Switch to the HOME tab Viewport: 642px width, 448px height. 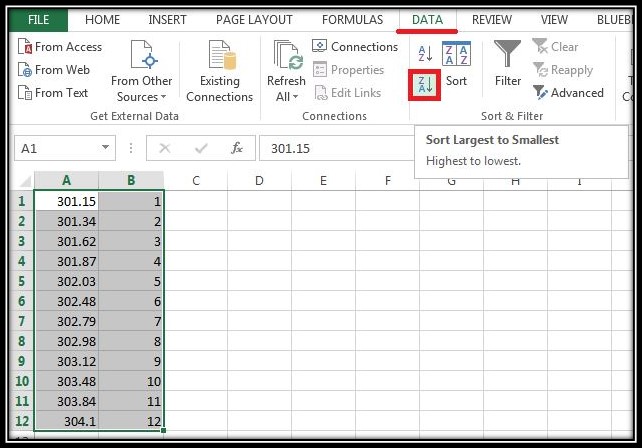pyautogui.click(x=102, y=20)
